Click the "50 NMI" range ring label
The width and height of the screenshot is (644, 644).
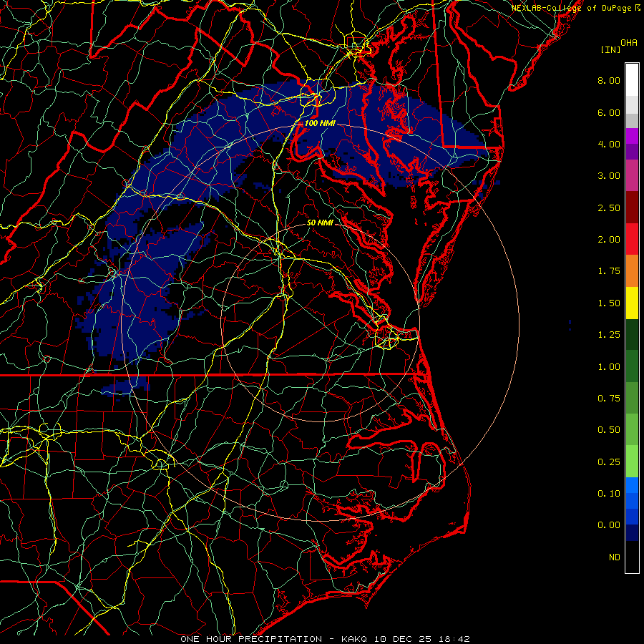coord(320,223)
